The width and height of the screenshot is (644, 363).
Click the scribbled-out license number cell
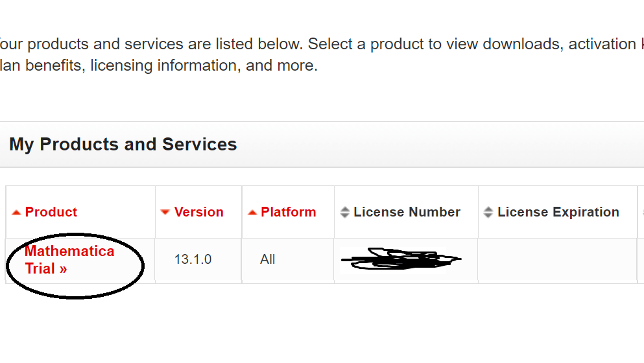pyautogui.click(x=401, y=260)
